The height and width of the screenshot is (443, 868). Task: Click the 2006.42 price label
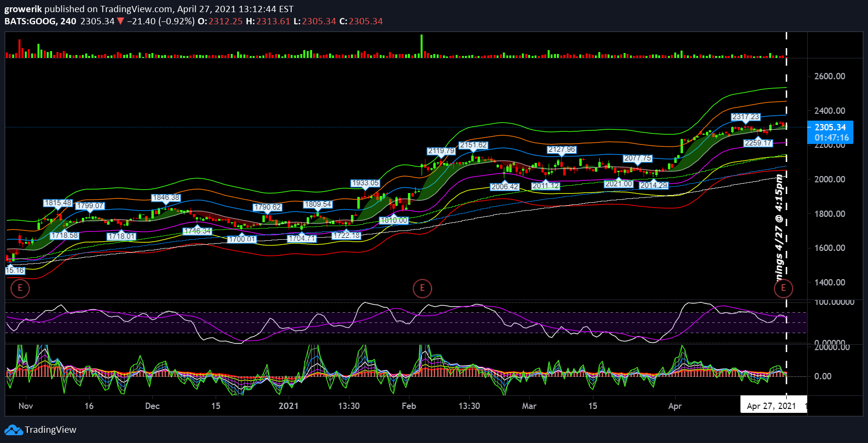click(505, 187)
